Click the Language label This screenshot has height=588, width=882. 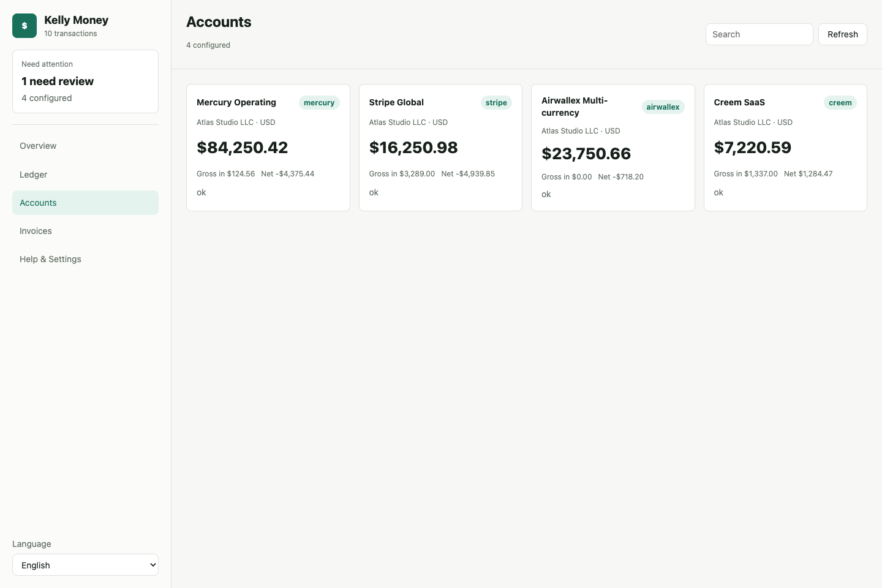(32, 544)
